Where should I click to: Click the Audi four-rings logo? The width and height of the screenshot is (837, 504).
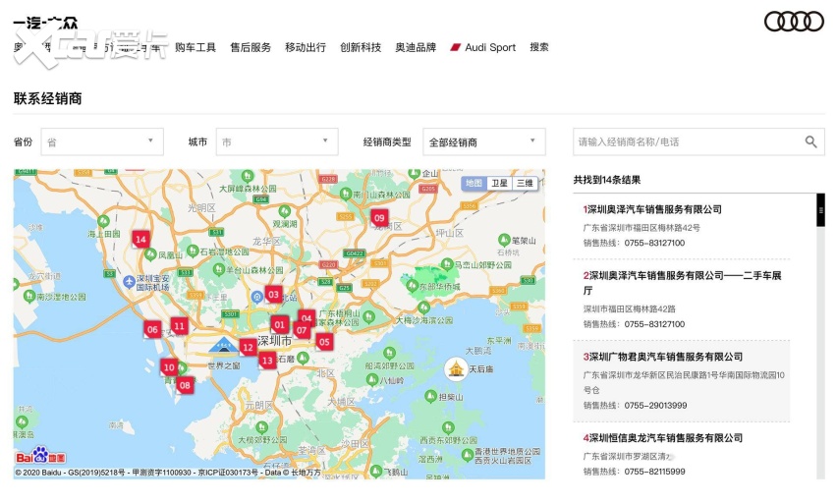[794, 22]
